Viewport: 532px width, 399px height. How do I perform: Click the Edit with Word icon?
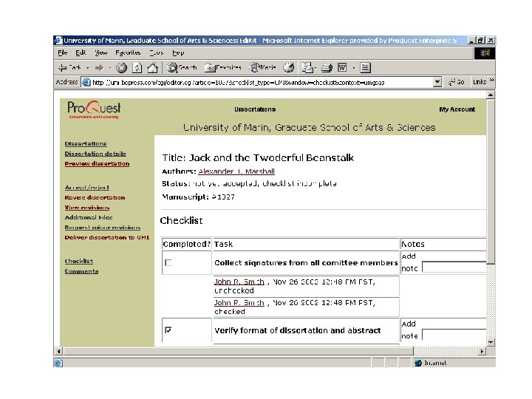click(x=342, y=68)
